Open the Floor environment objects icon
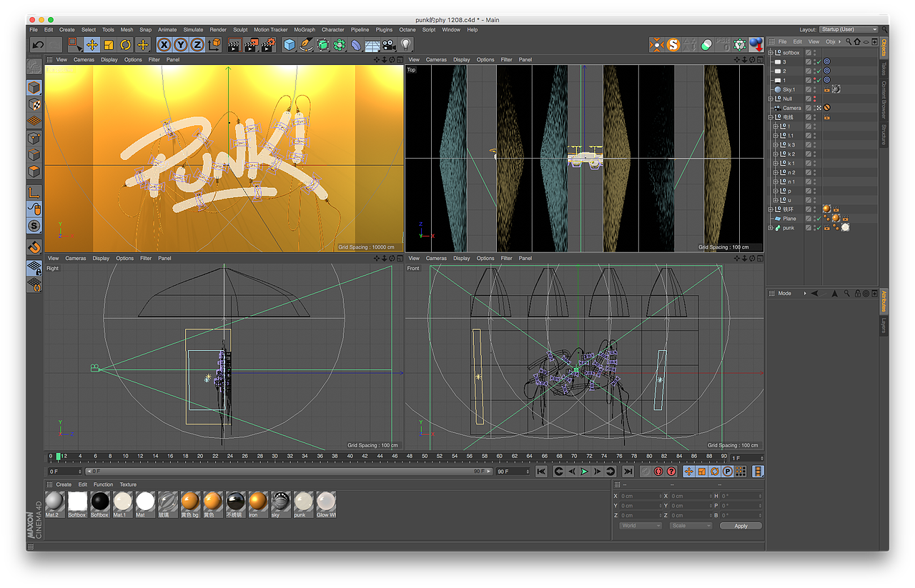 point(372,45)
